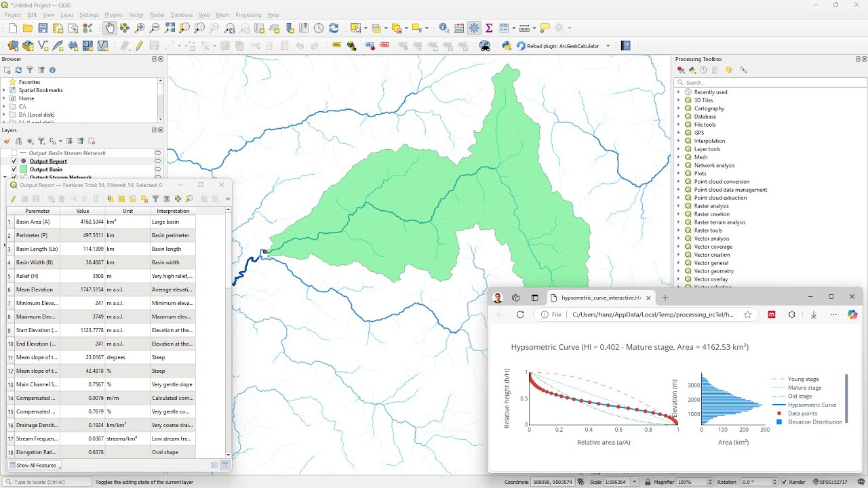Select the Pan Map hand tool

[110, 28]
